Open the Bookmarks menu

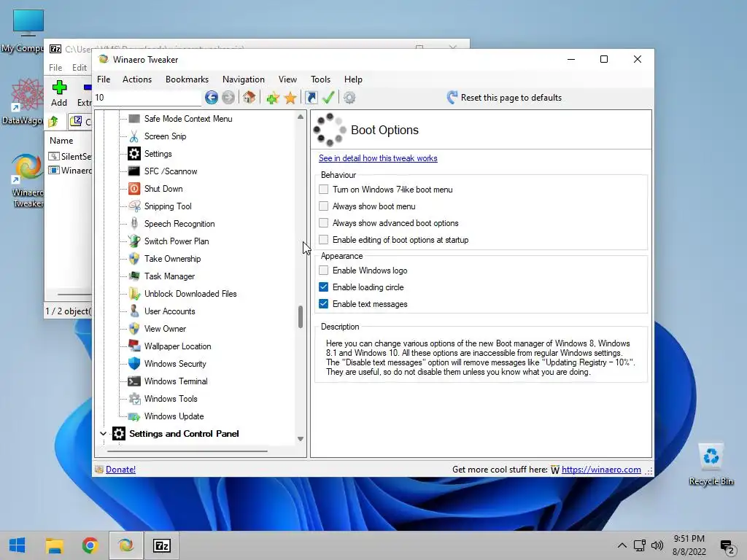point(187,79)
